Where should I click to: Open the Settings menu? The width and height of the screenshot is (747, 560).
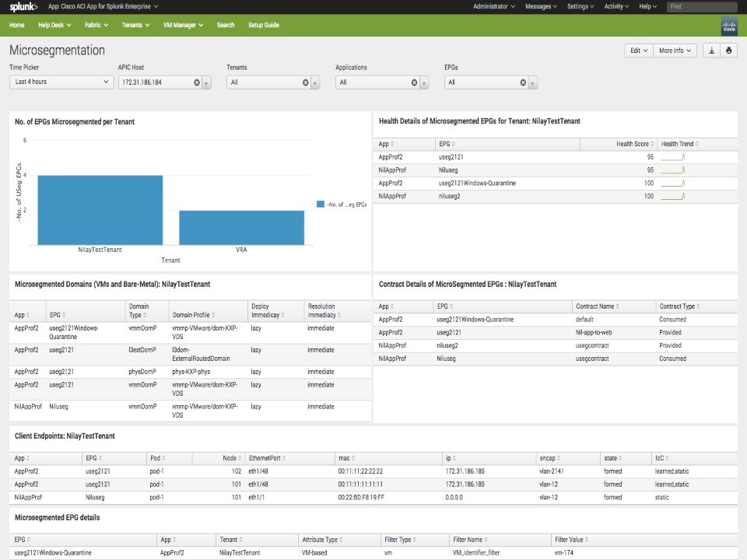(580, 7)
